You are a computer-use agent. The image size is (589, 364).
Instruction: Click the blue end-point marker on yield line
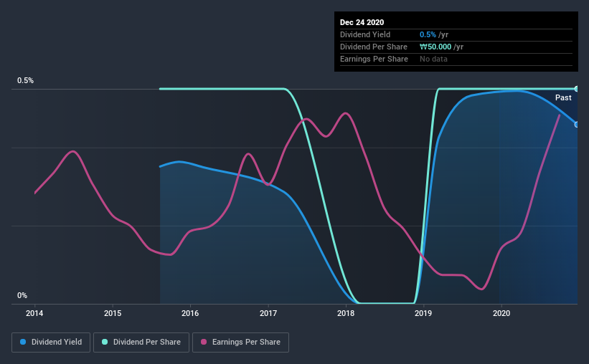(576, 125)
